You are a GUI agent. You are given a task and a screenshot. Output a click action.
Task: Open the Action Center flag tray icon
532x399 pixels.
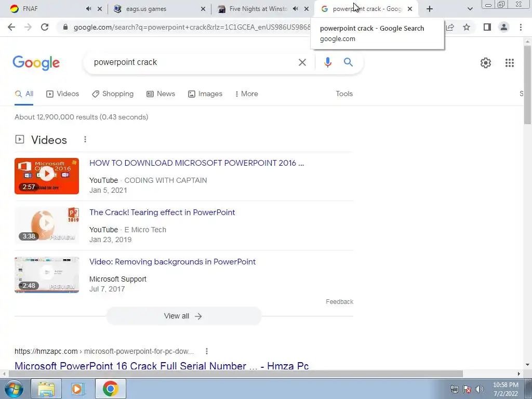click(x=467, y=389)
